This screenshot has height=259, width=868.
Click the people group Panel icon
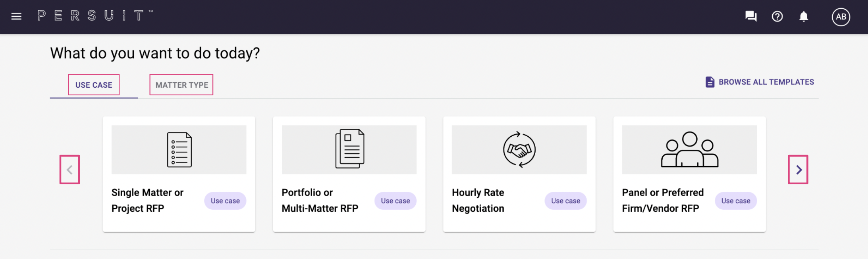tap(690, 150)
